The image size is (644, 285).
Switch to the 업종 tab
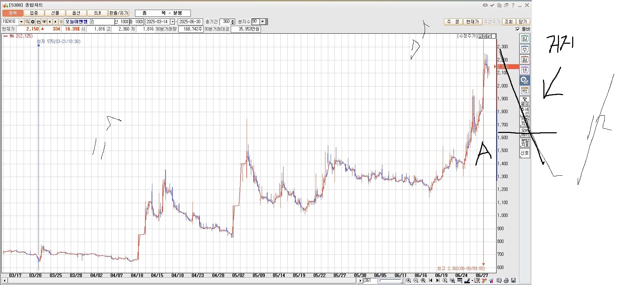(34, 13)
